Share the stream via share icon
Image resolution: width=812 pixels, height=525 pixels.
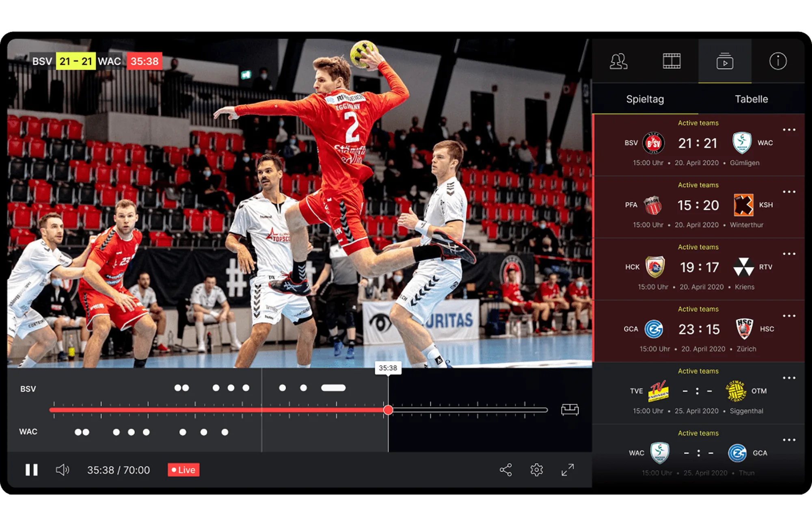pyautogui.click(x=505, y=470)
